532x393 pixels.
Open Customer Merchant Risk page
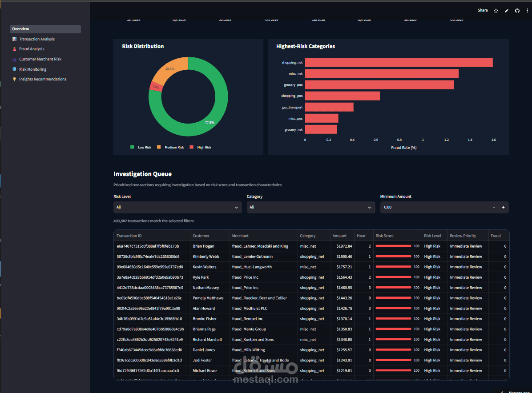[40, 59]
